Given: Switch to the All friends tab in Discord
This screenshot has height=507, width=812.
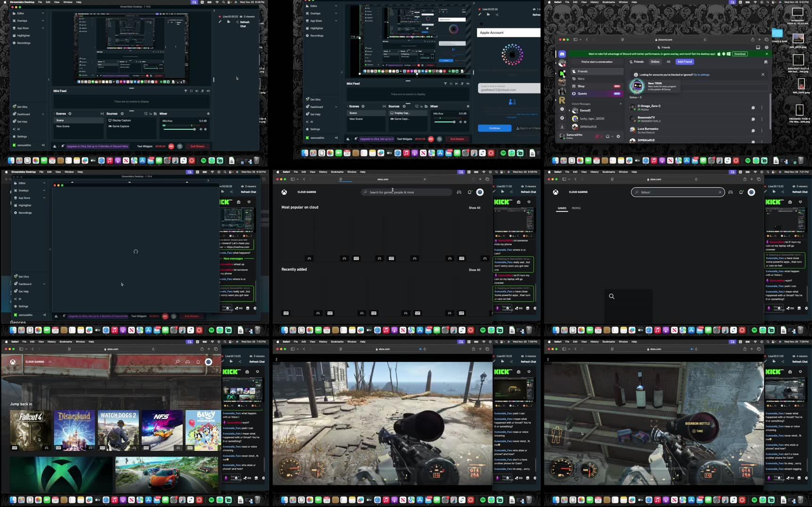Looking at the screenshot, I should coord(669,62).
